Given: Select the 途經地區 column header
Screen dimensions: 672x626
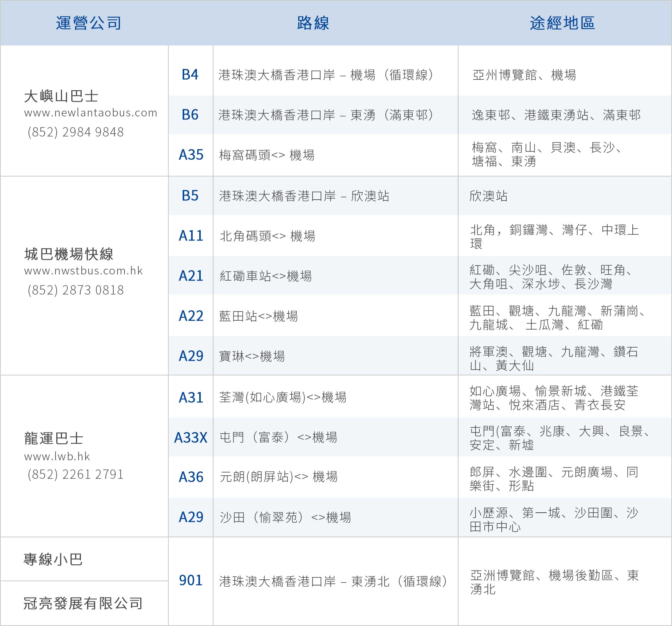Looking at the screenshot, I should coord(562,23).
